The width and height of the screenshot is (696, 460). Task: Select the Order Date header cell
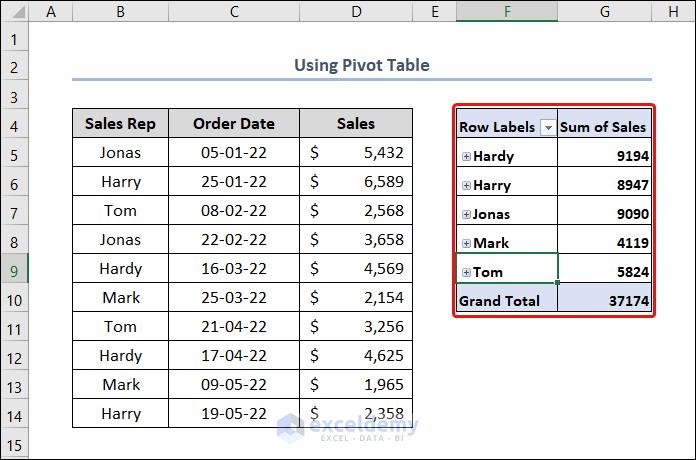click(234, 124)
